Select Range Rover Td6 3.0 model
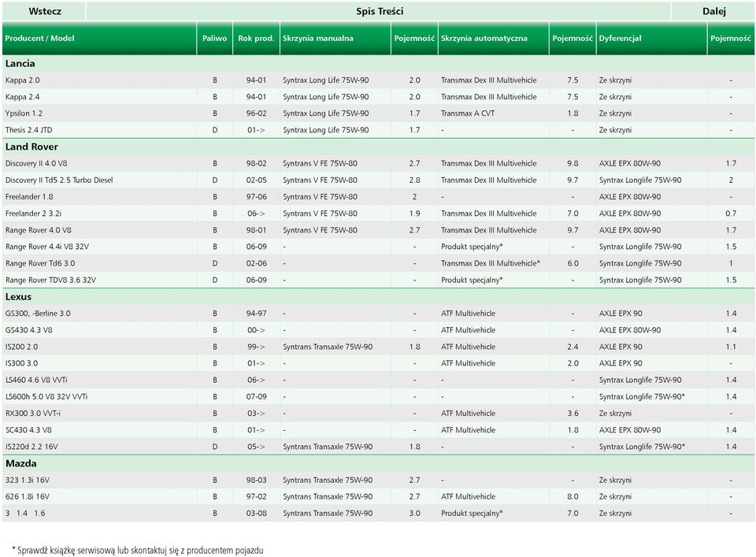Image resolution: width=756 pixels, height=557 pixels. (40, 263)
